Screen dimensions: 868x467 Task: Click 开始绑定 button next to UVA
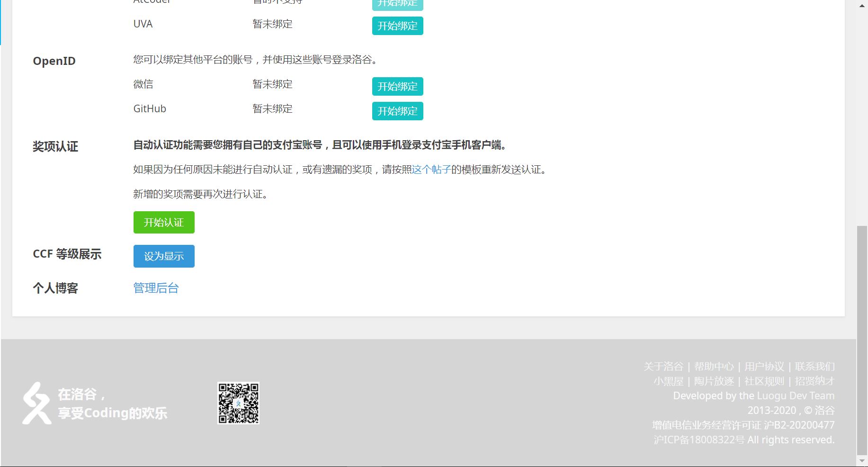tap(397, 26)
